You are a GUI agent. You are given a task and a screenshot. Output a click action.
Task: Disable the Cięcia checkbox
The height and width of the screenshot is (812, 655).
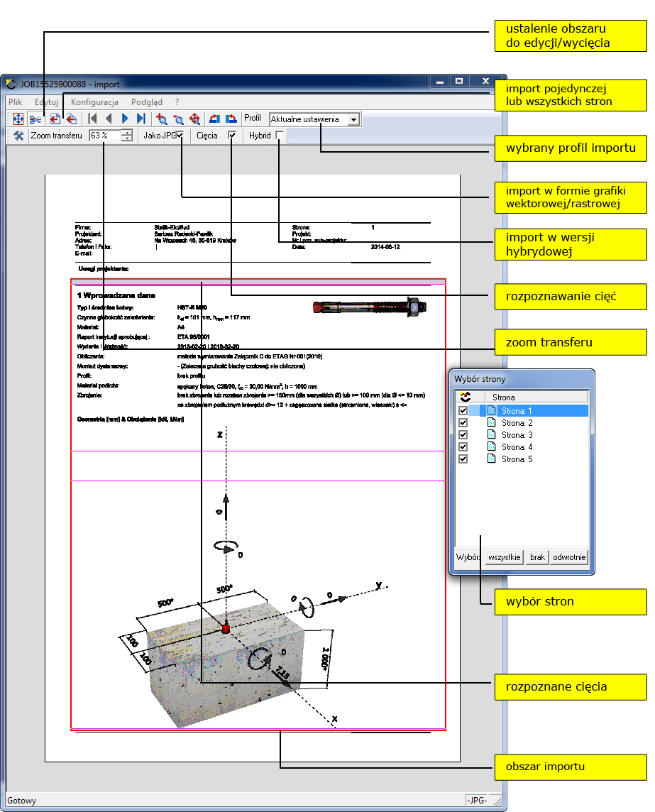231,136
